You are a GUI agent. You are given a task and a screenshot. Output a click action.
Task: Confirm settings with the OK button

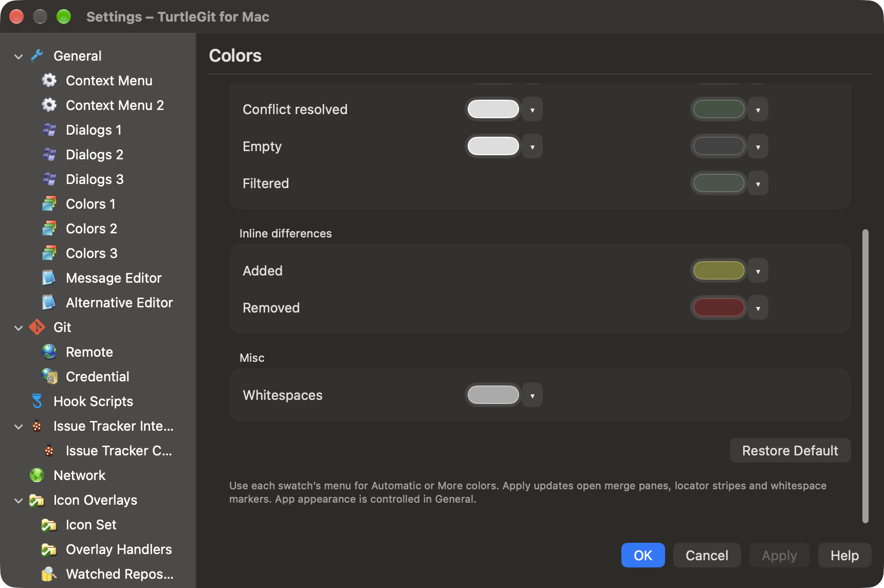pos(643,555)
